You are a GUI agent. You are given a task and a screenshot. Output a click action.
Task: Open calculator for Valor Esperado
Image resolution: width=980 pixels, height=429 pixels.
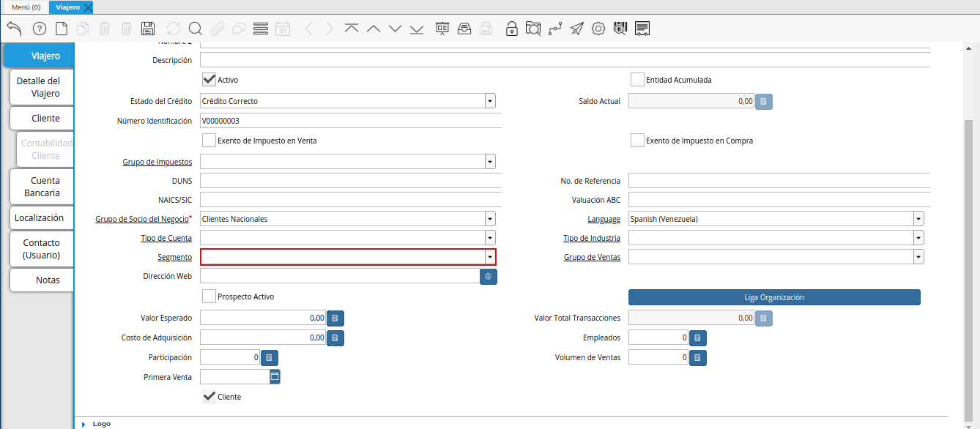point(335,318)
